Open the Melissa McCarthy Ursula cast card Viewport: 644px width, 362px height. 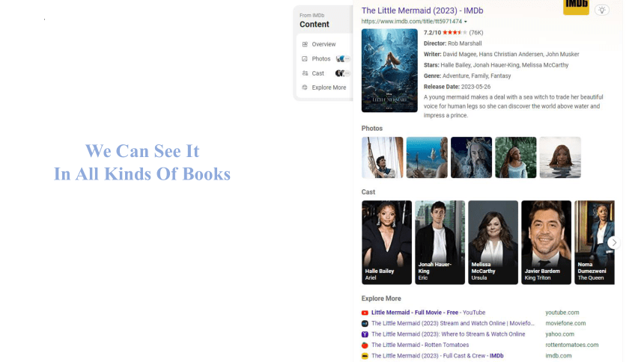pos(493,242)
